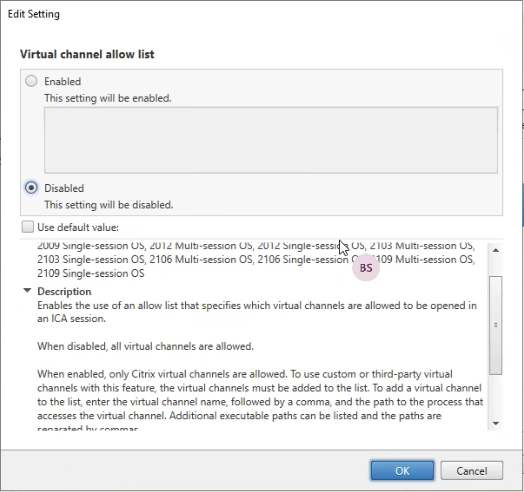Viewport: 524px width, 492px height.
Task: Click the Enabled option label
Action: [62, 81]
